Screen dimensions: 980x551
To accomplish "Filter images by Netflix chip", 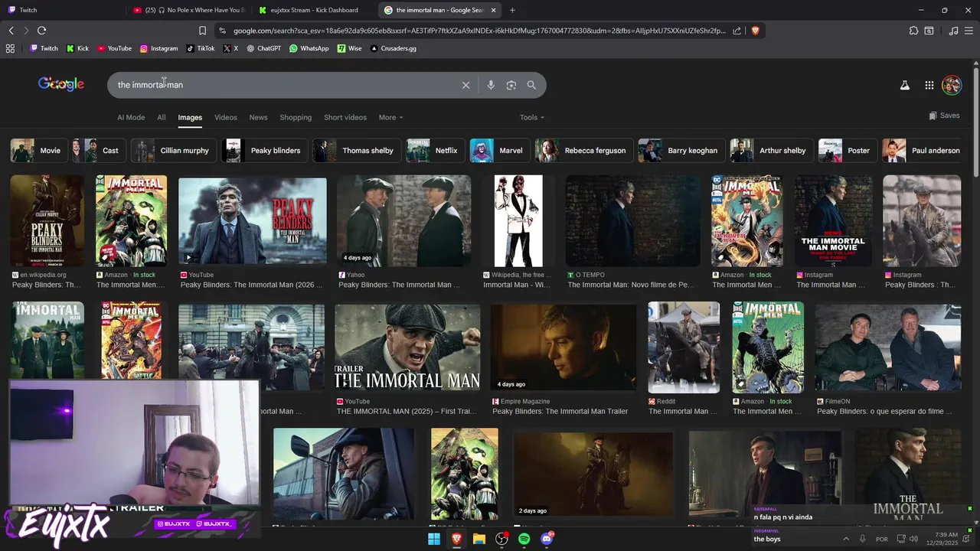I will [x=436, y=151].
